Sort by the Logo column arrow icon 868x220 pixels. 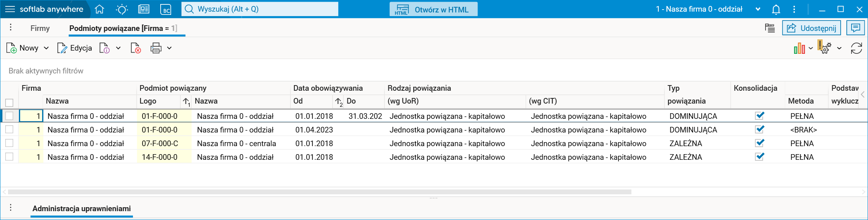click(x=186, y=102)
